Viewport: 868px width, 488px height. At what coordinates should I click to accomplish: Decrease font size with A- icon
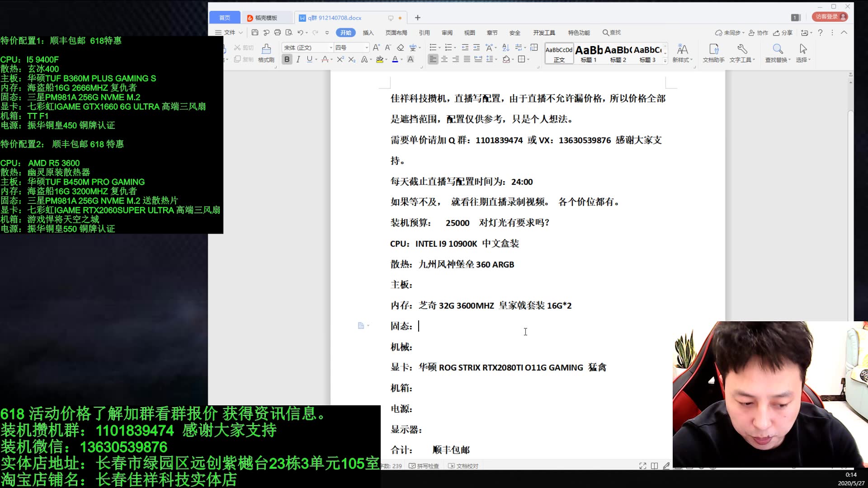click(x=388, y=47)
